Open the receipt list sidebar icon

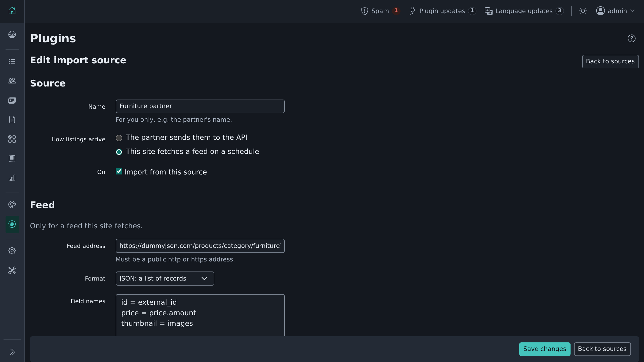coord(12,158)
